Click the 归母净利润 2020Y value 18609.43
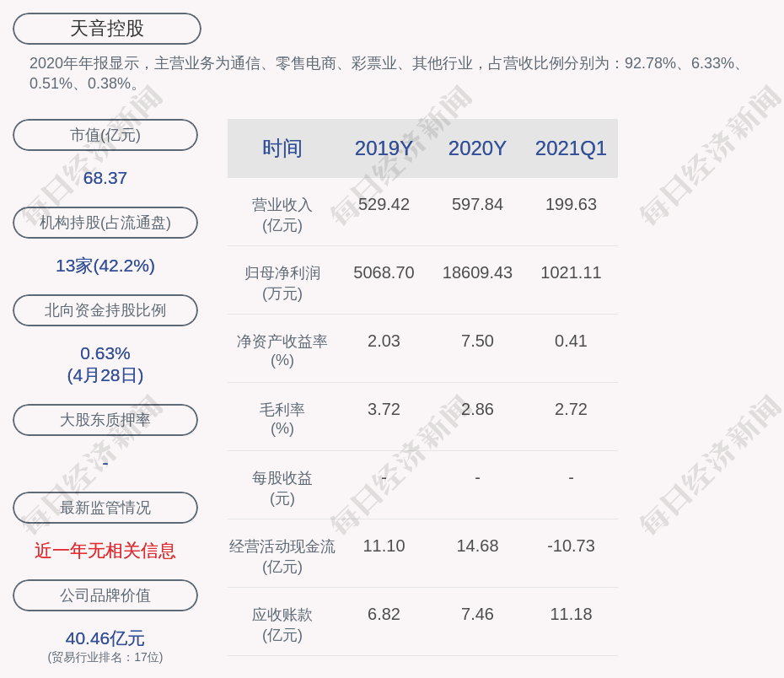 [x=477, y=272]
